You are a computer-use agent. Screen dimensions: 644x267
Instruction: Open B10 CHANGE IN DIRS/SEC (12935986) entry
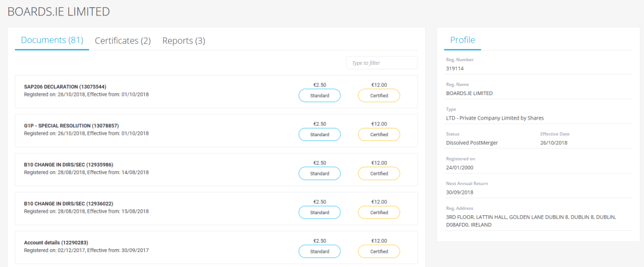[x=68, y=165]
